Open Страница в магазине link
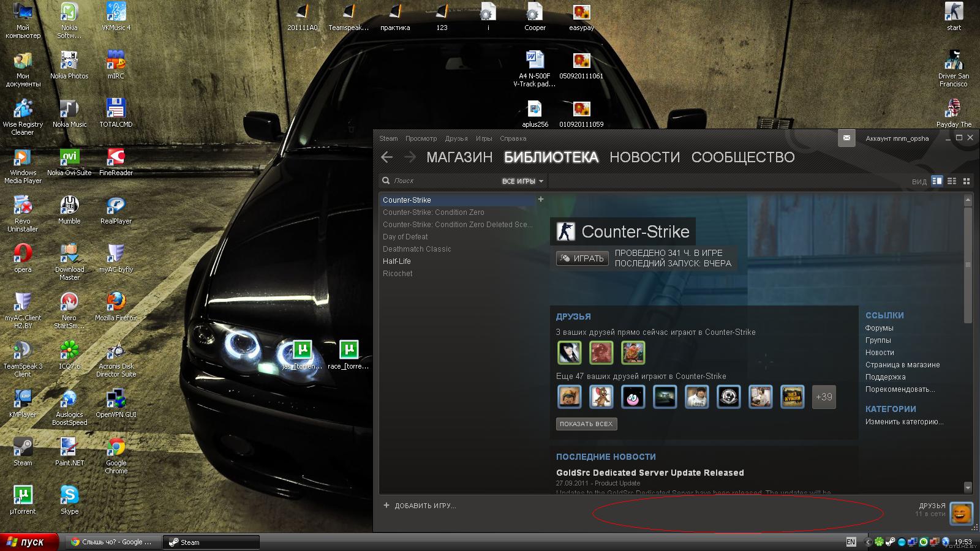 click(x=902, y=365)
